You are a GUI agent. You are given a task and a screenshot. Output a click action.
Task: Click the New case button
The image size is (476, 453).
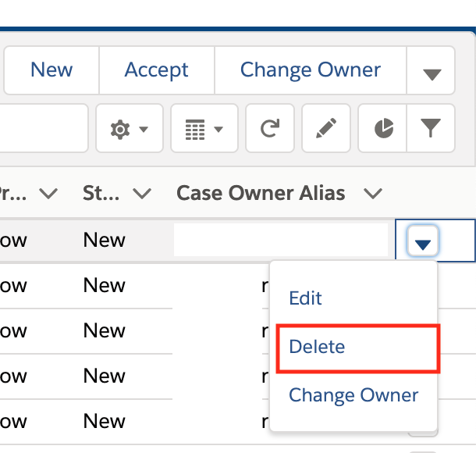[x=52, y=70]
